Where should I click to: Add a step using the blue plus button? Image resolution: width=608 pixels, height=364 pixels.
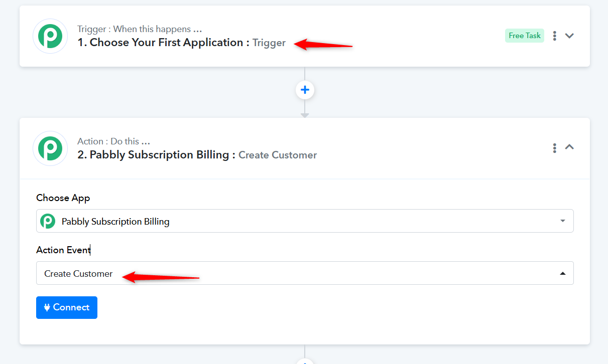pyautogui.click(x=305, y=90)
